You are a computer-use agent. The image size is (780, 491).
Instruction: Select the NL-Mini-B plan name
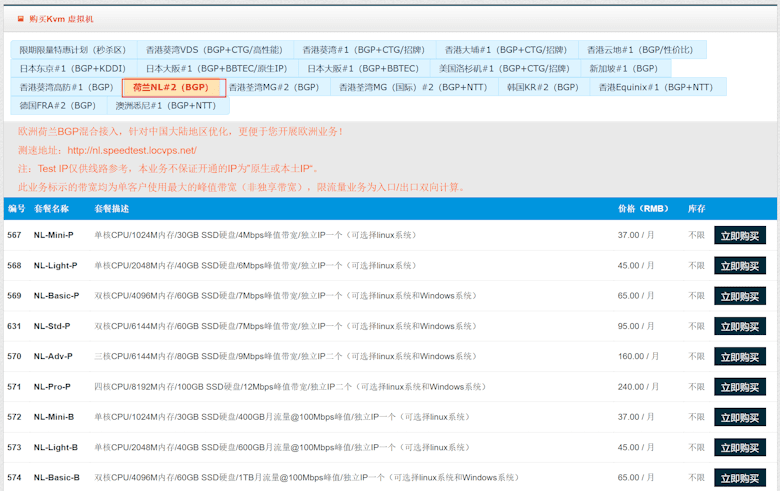coord(54,417)
